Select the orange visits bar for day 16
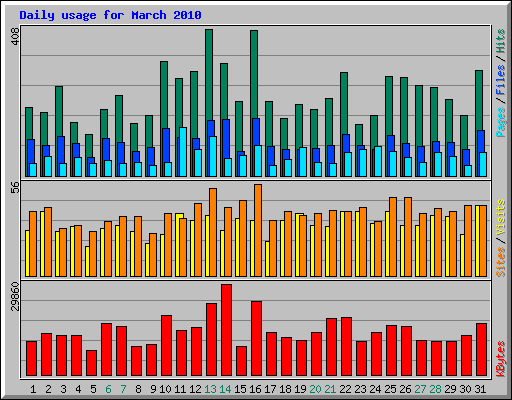 [258, 230]
